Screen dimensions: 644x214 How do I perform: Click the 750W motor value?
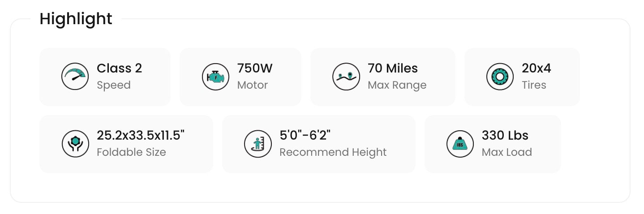[255, 68]
